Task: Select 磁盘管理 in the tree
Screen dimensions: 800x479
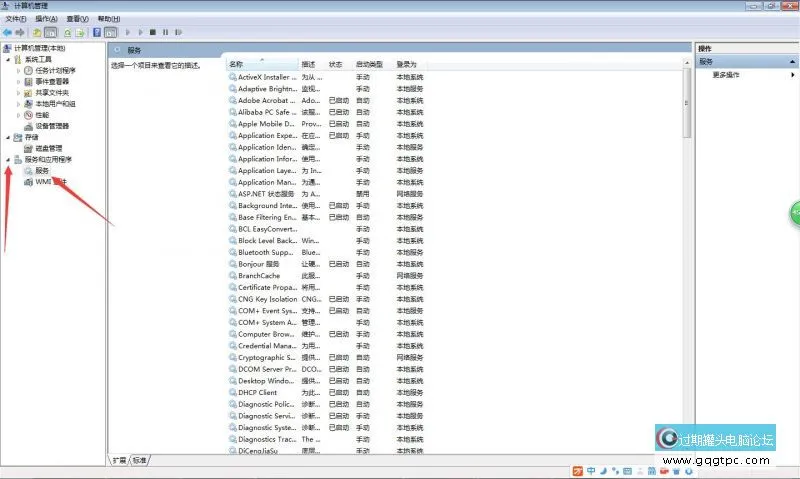Action: point(48,148)
